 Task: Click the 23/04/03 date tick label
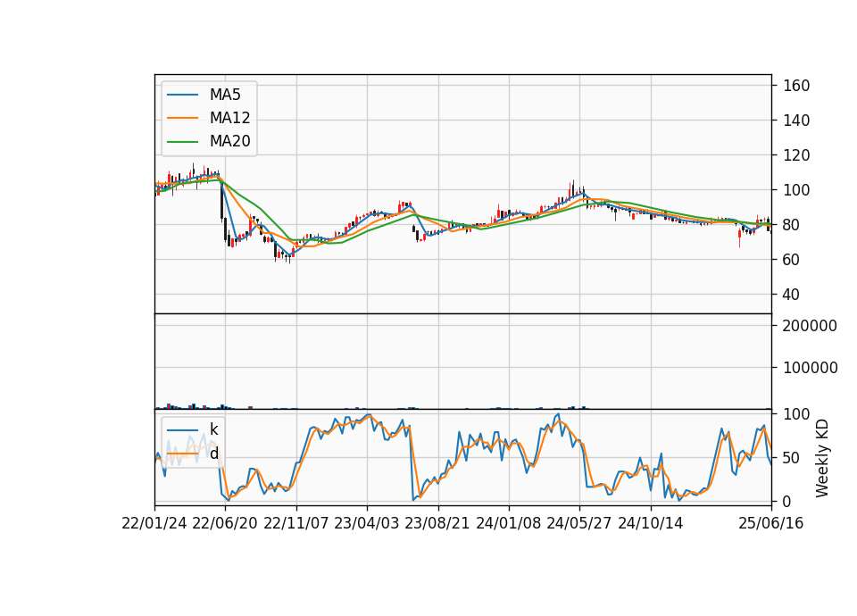click(367, 524)
